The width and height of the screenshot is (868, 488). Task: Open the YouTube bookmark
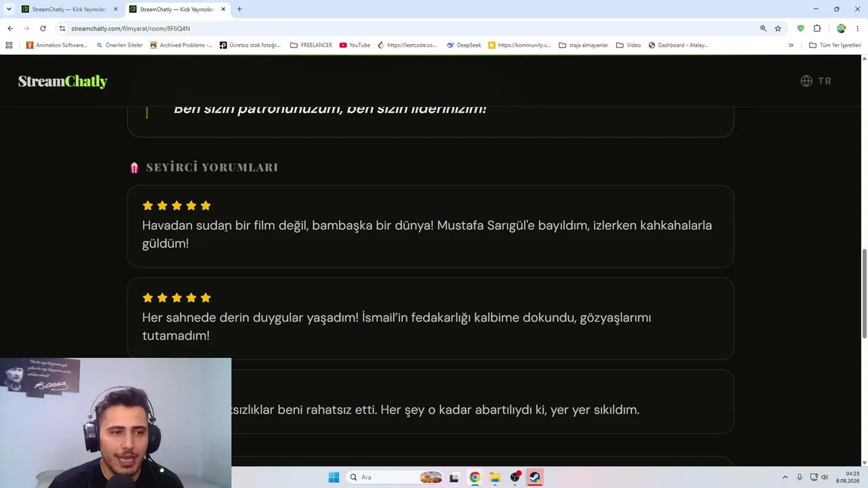(x=355, y=45)
